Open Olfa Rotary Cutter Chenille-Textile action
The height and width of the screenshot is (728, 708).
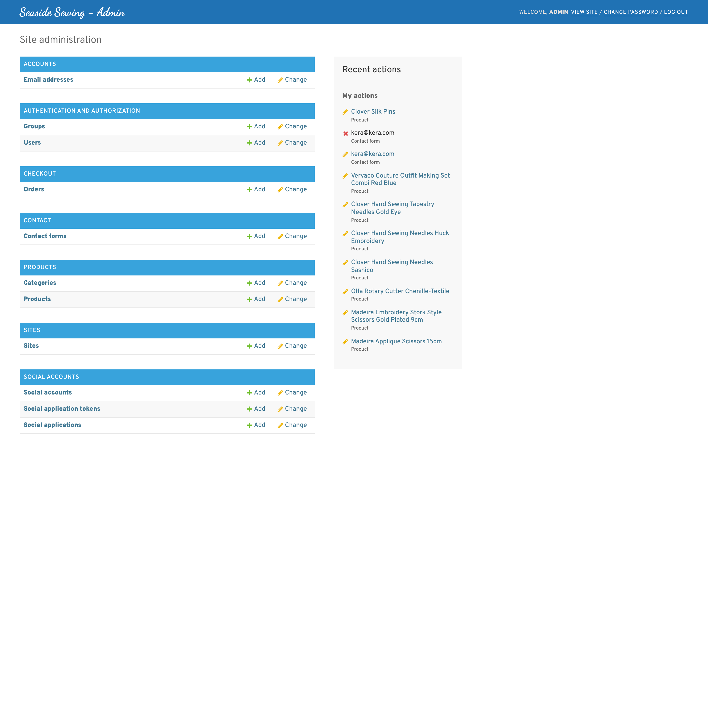coord(400,291)
